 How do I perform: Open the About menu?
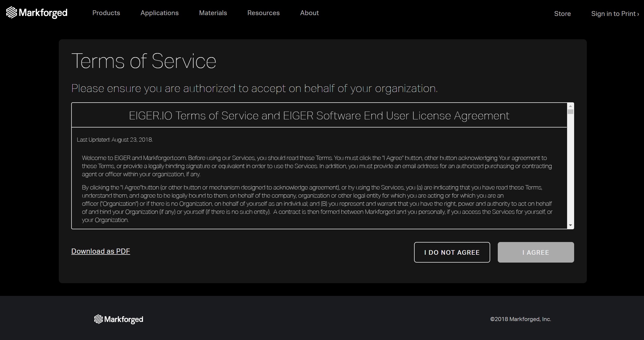click(x=309, y=13)
